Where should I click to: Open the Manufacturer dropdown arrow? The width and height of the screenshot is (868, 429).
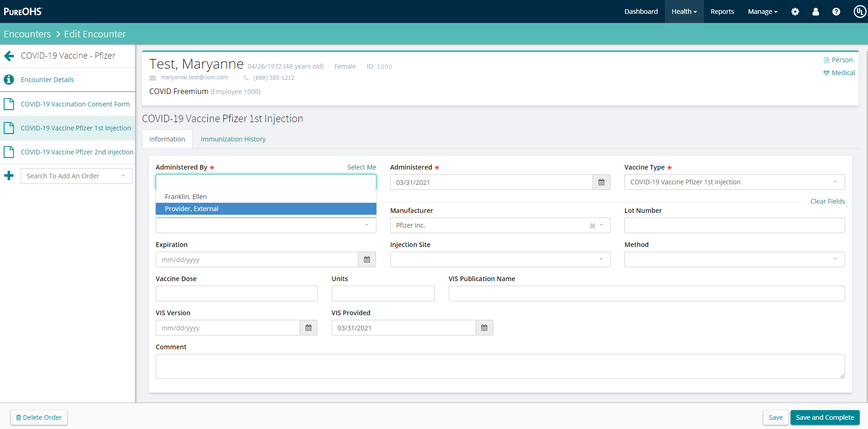point(601,225)
